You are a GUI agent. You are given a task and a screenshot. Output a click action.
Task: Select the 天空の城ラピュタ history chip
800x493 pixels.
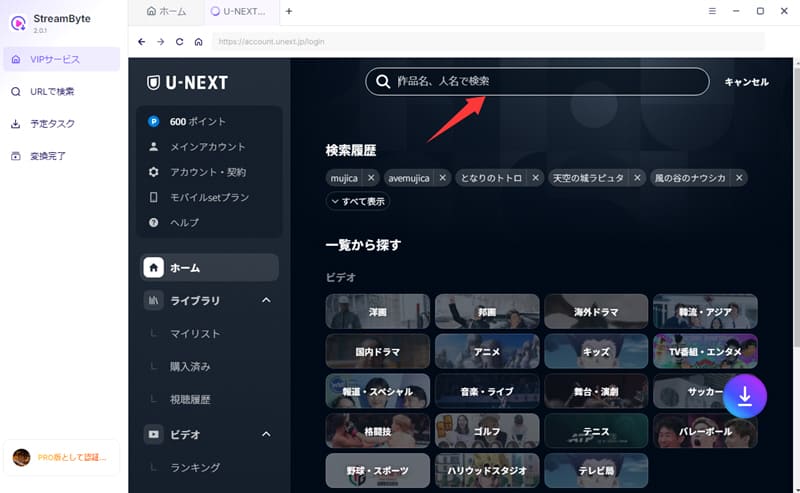588,178
